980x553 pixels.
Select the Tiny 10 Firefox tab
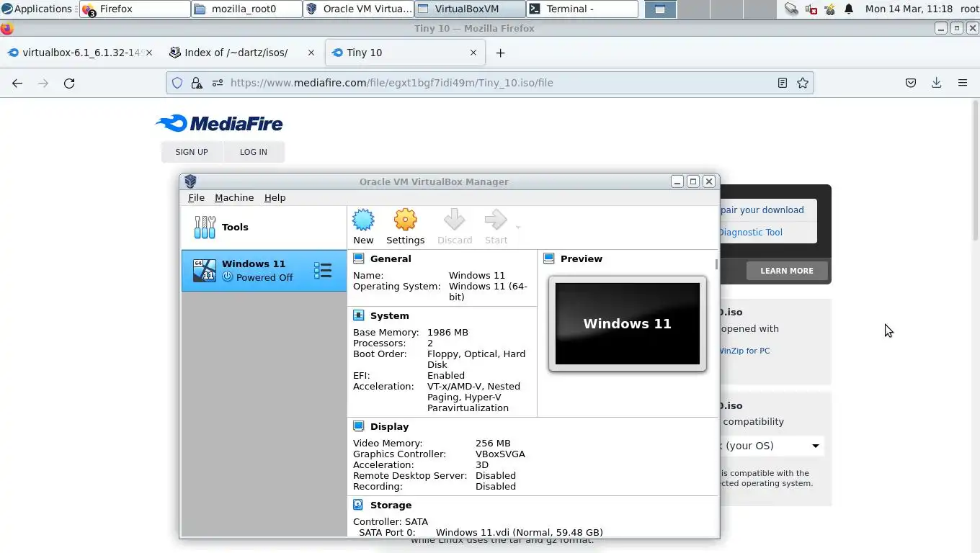404,53
